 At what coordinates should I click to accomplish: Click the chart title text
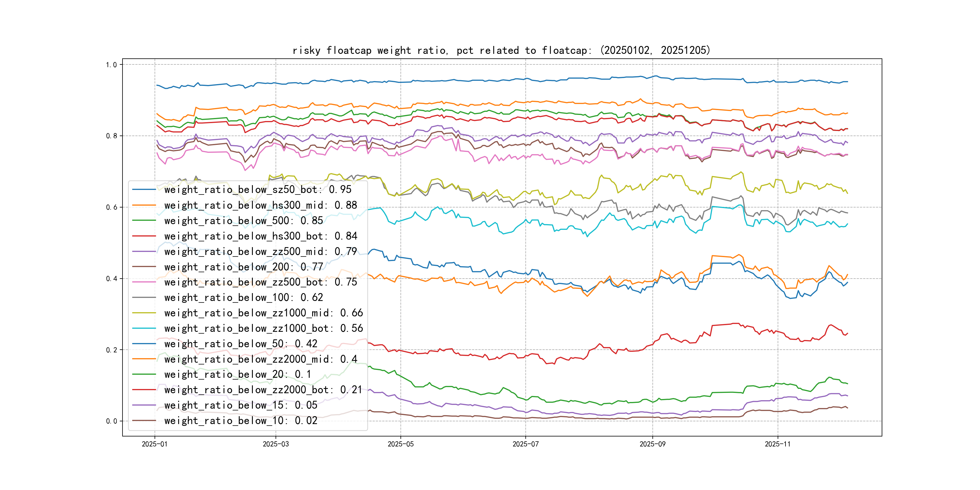point(501,50)
